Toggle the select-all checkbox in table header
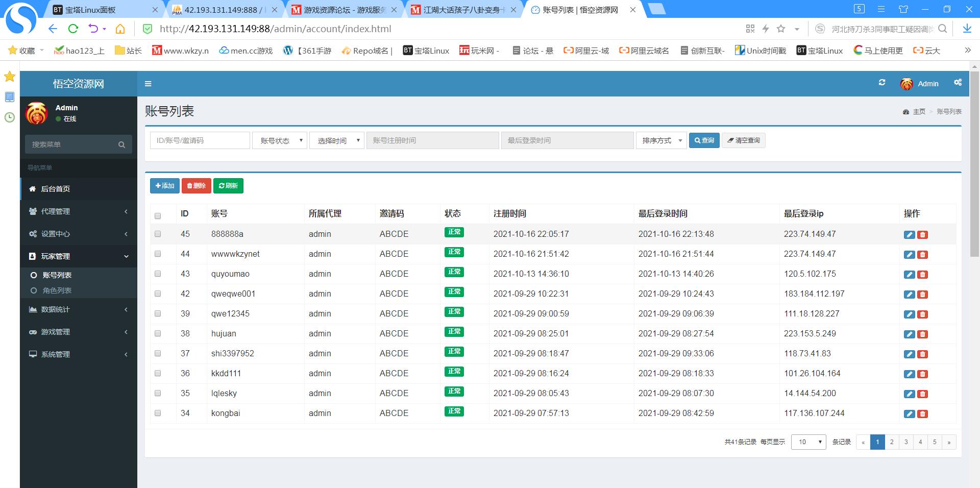 [158, 215]
